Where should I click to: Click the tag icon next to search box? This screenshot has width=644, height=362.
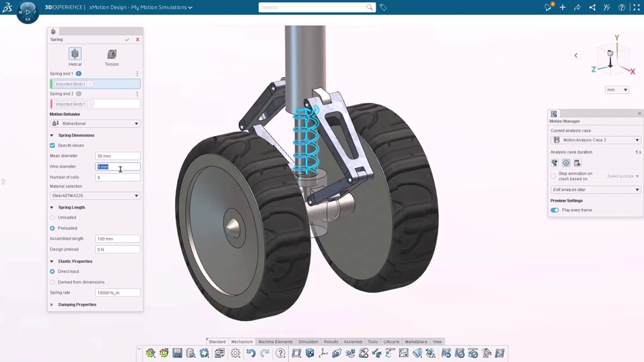(383, 7)
